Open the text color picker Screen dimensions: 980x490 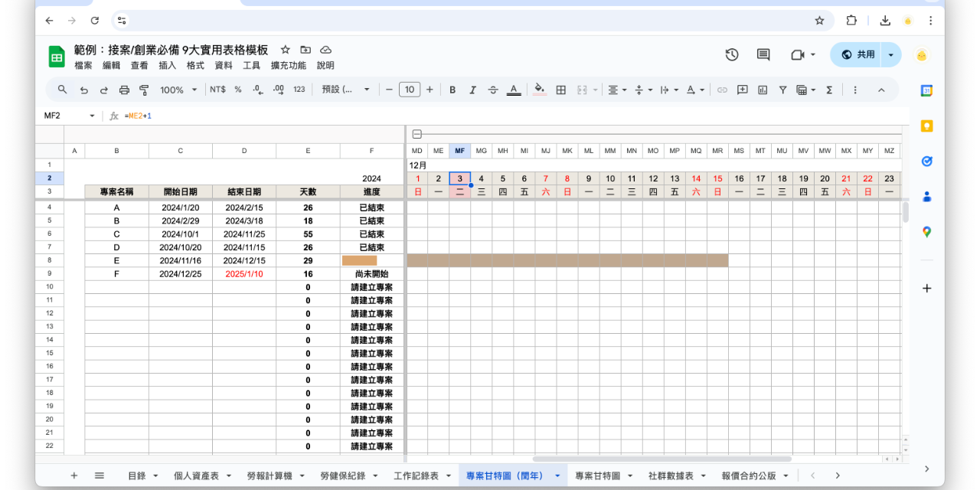[514, 90]
